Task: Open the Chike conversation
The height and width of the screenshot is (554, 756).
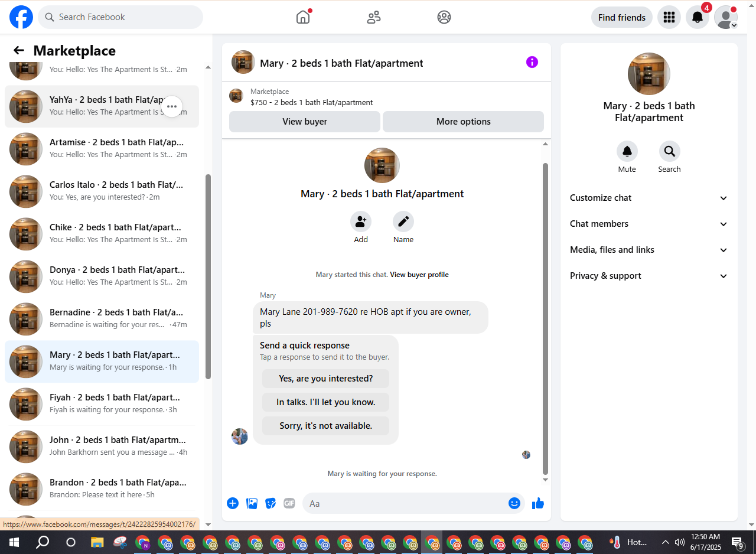Action: [102, 234]
